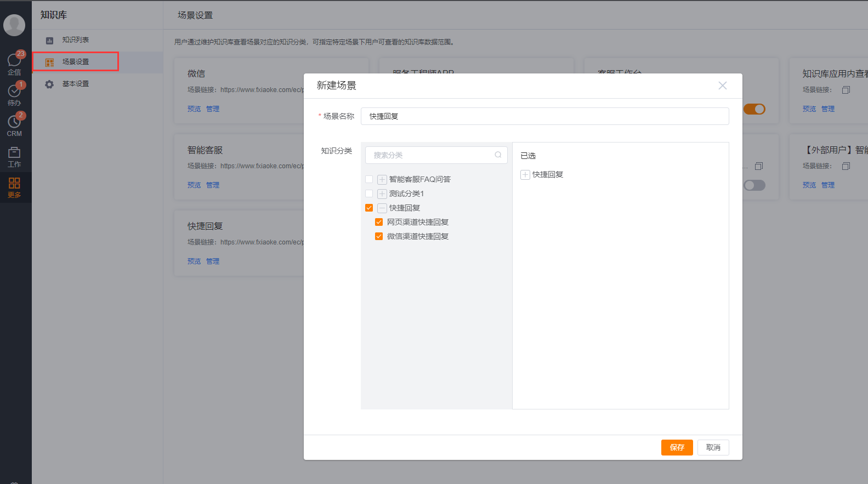
Task: Click the 智能客服 card title
Action: pyautogui.click(x=205, y=150)
